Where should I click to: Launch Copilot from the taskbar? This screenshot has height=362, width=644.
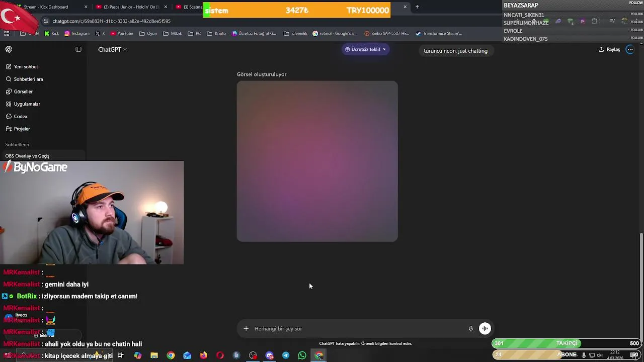[138, 355]
